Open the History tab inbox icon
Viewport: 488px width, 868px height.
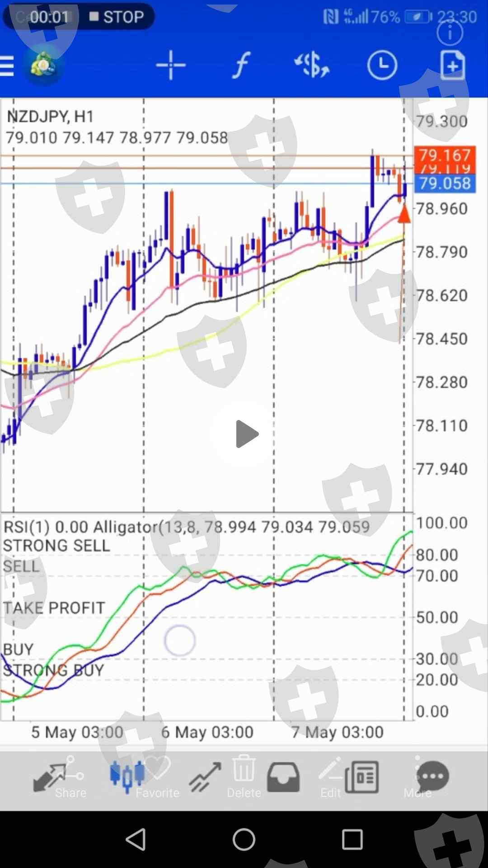tap(283, 777)
